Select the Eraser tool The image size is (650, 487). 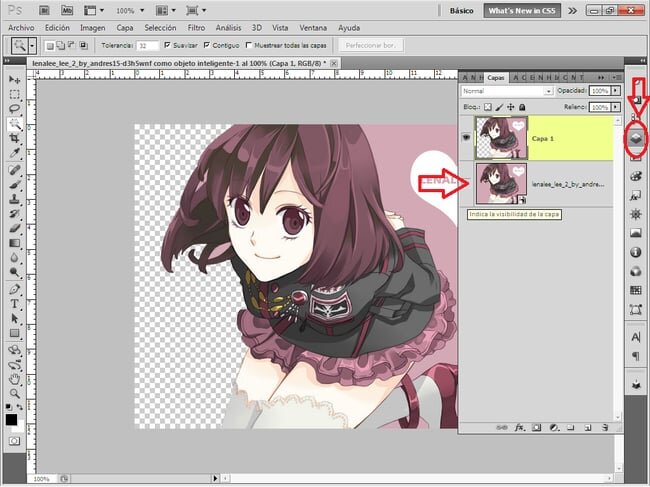(15, 228)
